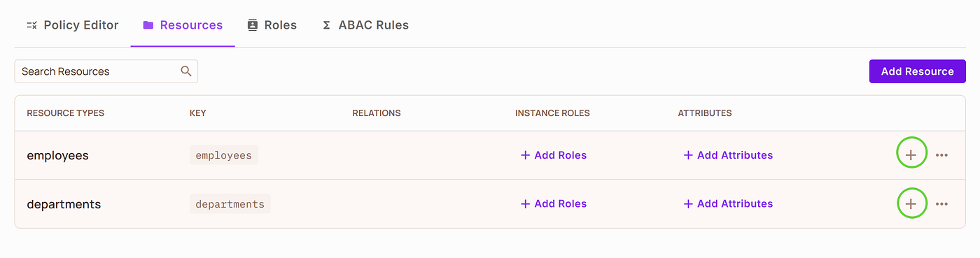Click the Add Resource button
Screen dimensions: 980x258
click(x=917, y=71)
